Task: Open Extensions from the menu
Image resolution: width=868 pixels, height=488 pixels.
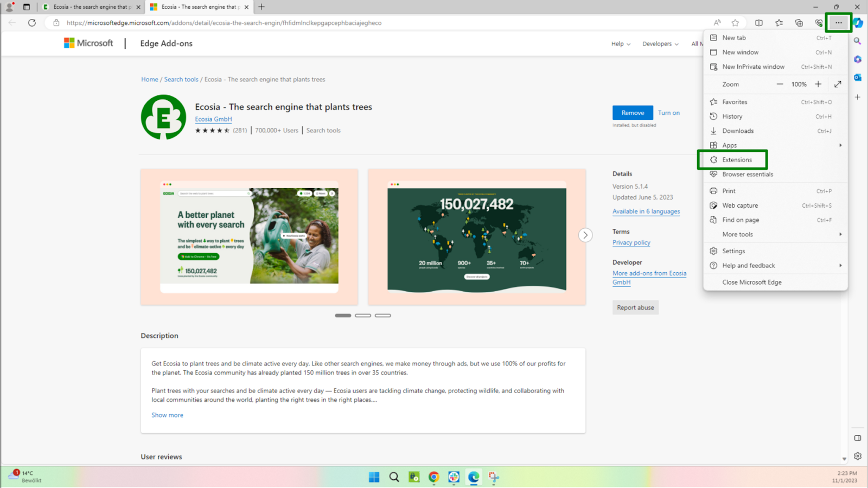Action: coord(775,160)
